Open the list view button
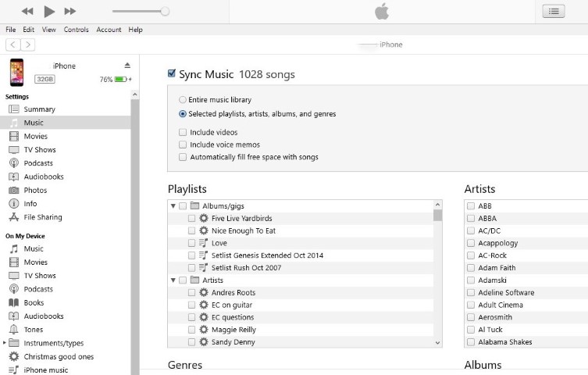 pos(554,11)
